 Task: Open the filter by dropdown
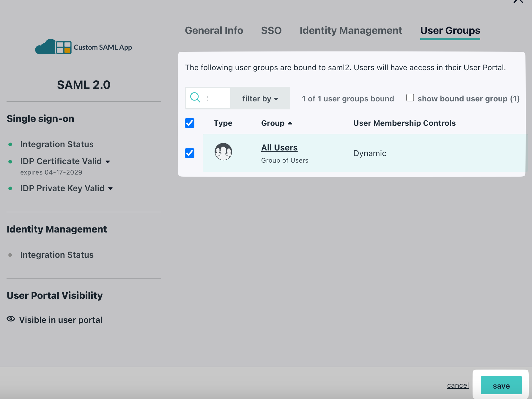click(260, 98)
